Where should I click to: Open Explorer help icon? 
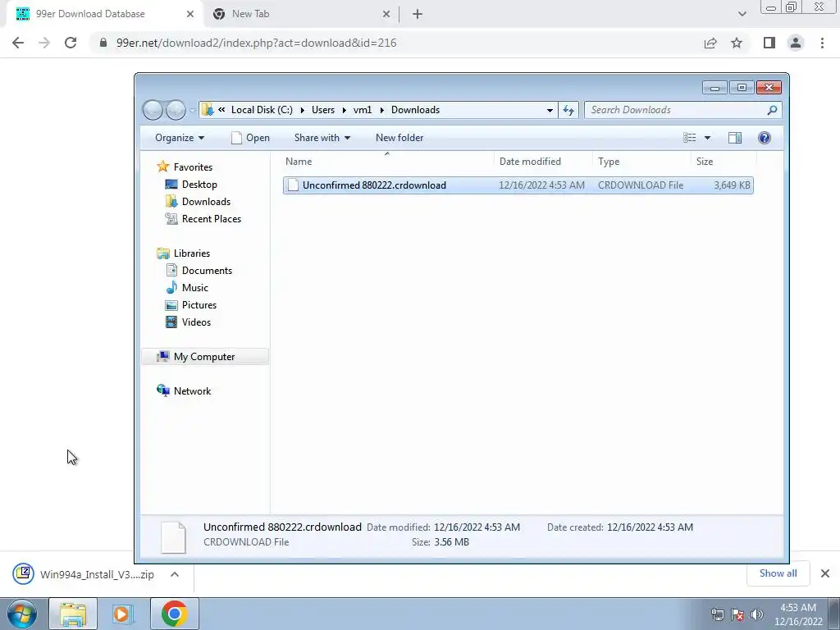pos(765,138)
